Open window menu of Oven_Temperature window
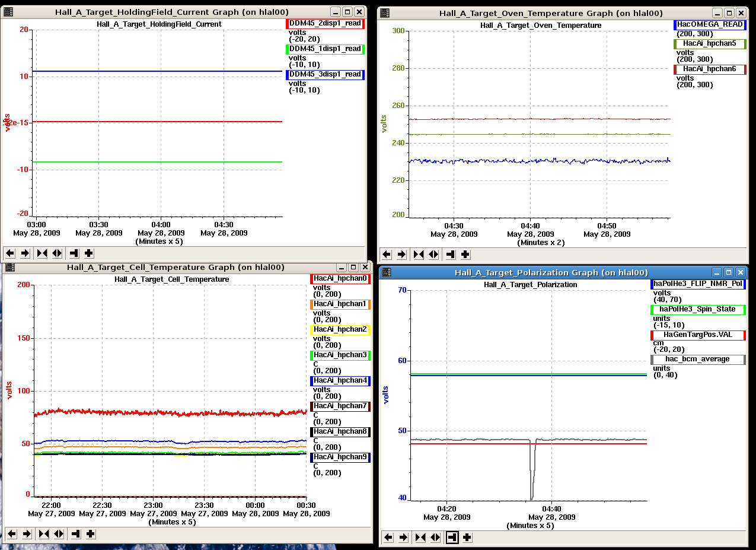Viewport: 756px width, 550px height. tap(385, 13)
